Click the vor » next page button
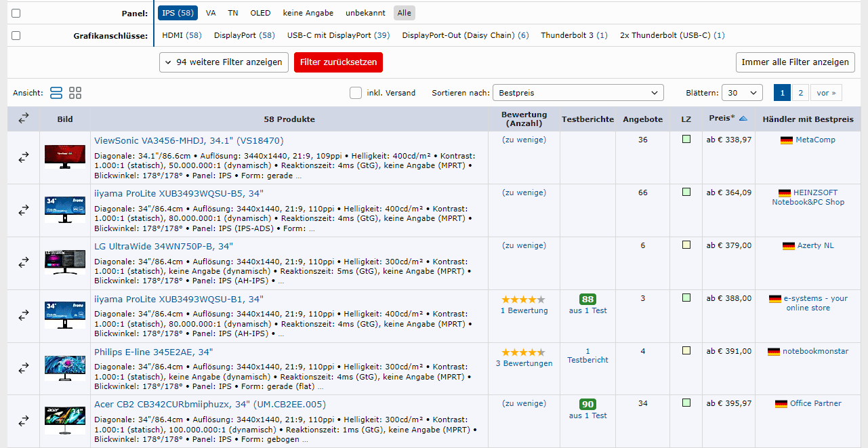 (827, 93)
